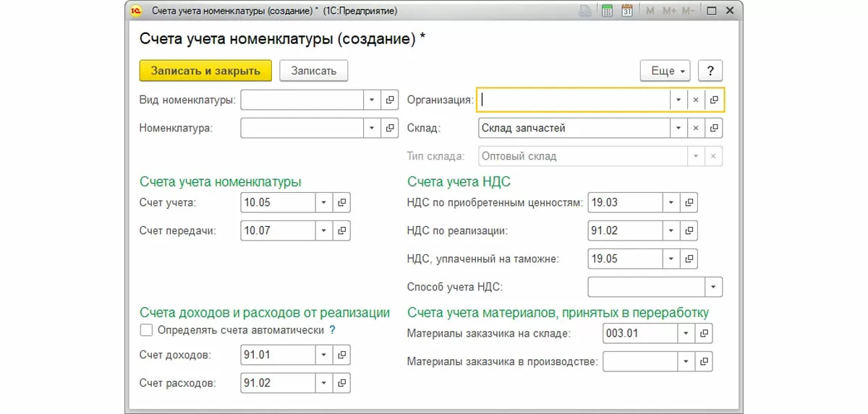Open form icon for Счет расходов 91.02
The height and width of the screenshot is (414, 868).
tap(342, 383)
